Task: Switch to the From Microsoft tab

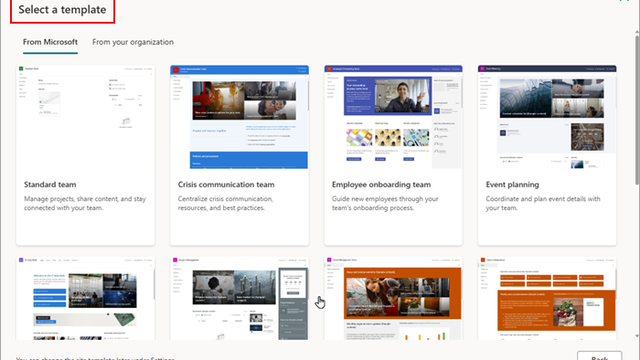Action: [50, 42]
